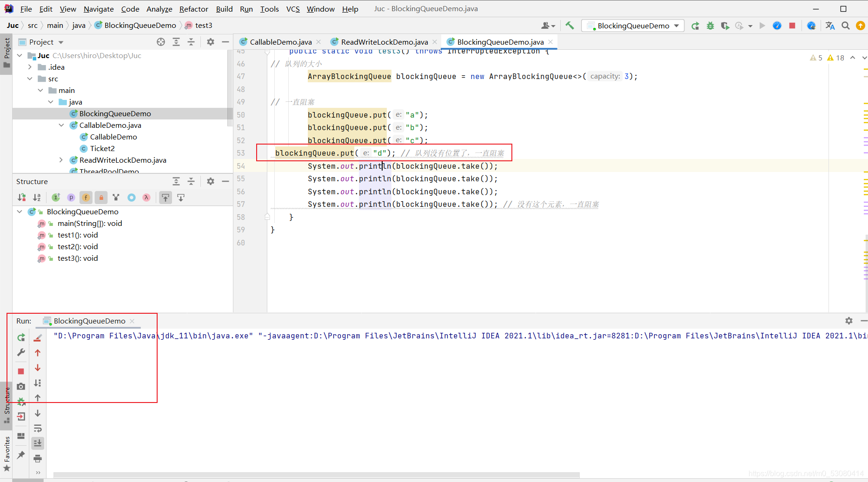Toggle Show Properties filter in Structure
Screen dimensions: 868x482
coord(71,198)
